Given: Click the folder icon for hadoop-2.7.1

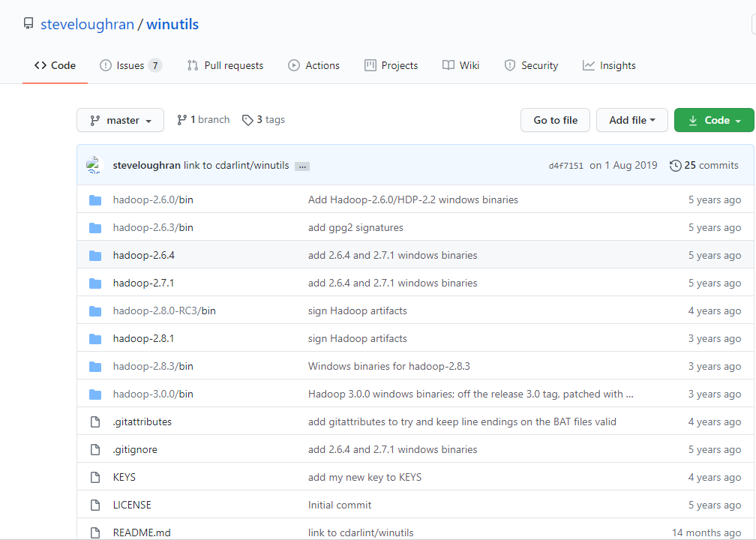Looking at the screenshot, I should pyautogui.click(x=95, y=283).
